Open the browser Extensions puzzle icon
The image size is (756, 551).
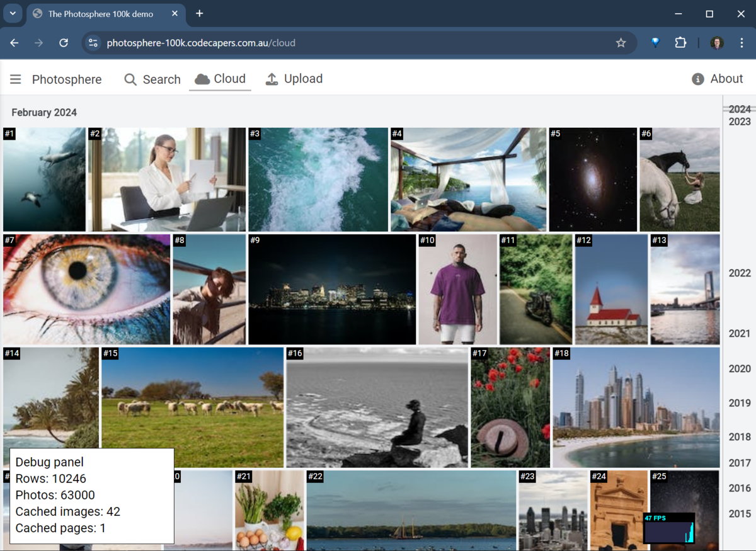click(680, 43)
